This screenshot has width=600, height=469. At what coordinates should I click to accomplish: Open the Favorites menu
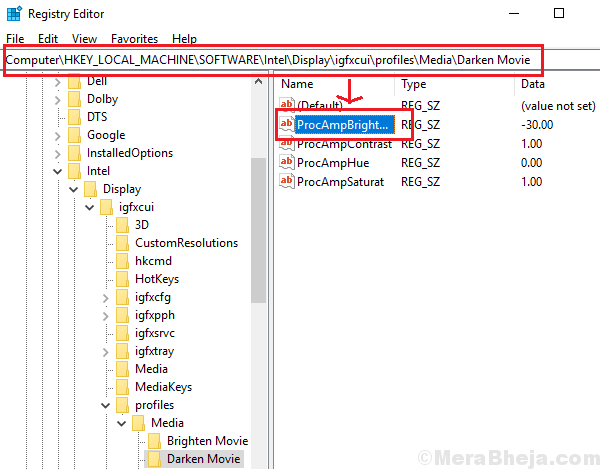[134, 38]
